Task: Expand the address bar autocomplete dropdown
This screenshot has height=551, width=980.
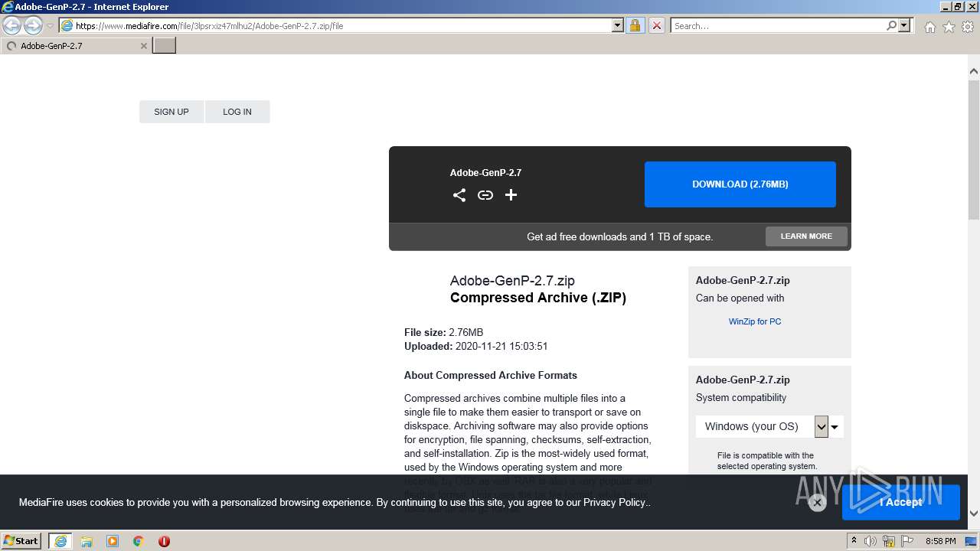Action: (618, 25)
